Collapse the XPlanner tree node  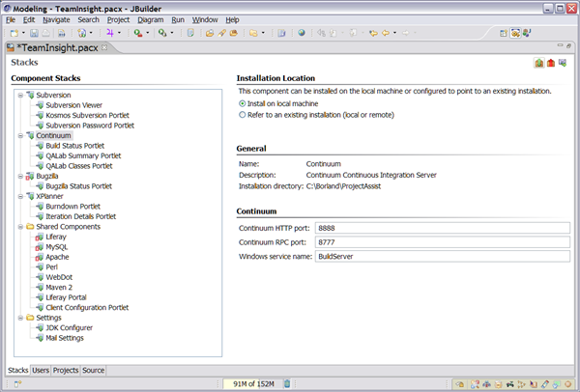point(19,196)
